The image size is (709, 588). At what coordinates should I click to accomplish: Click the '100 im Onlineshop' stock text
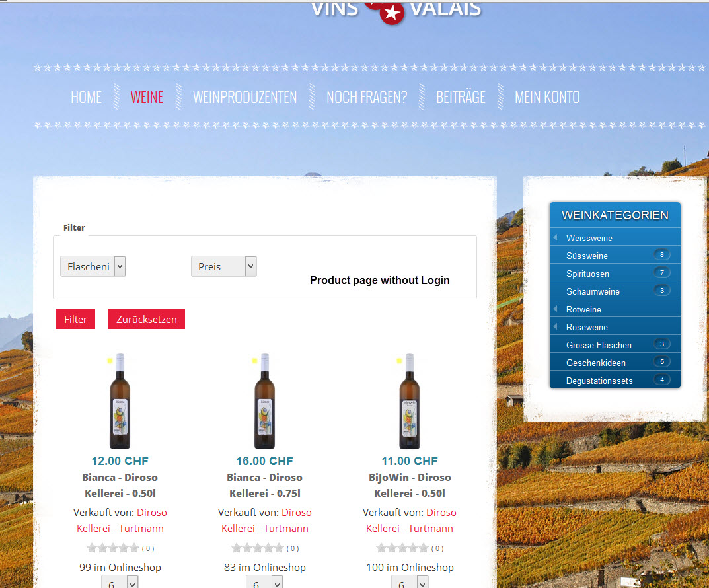(x=410, y=568)
